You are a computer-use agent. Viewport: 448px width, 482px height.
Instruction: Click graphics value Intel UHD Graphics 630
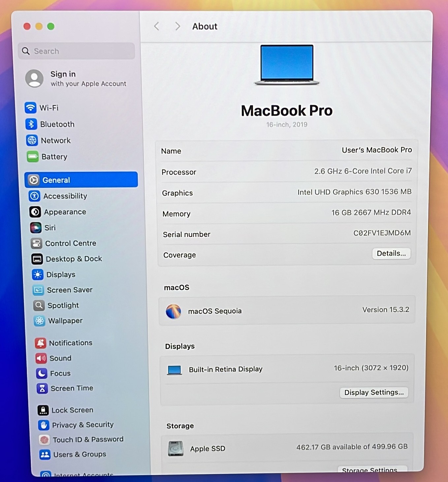[354, 192]
